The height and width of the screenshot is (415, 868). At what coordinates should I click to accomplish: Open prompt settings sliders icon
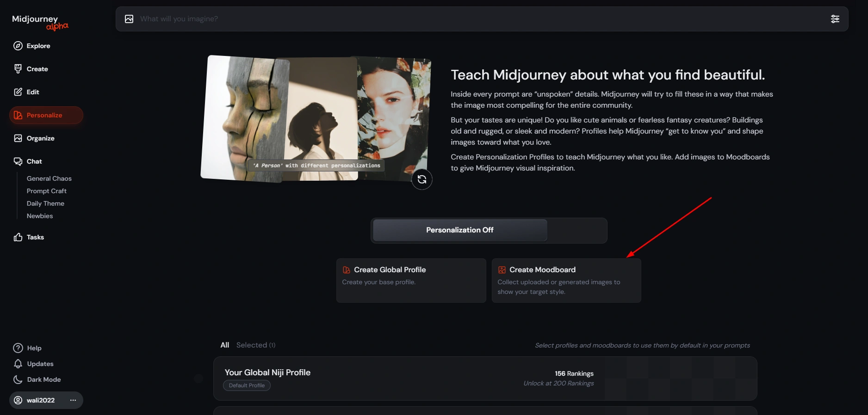point(835,19)
